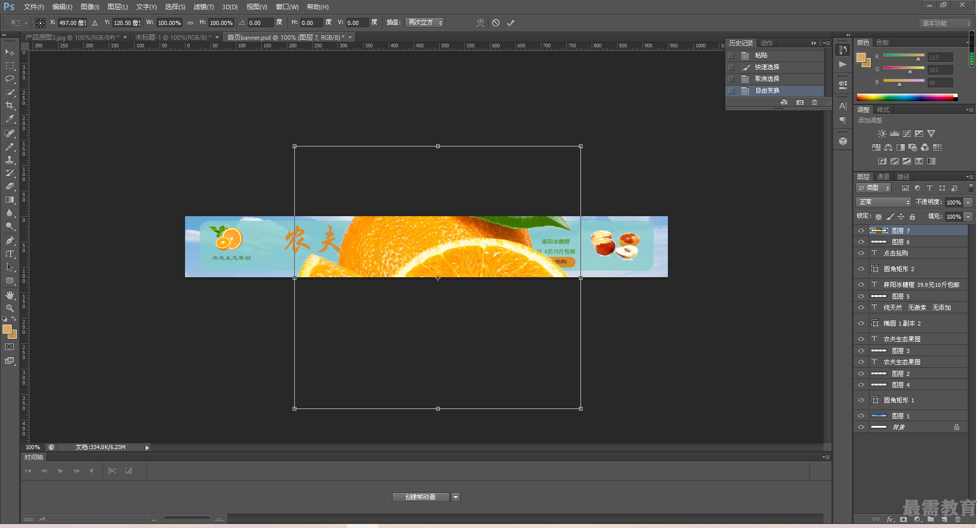
Task: Hide layer 图层 7
Action: tap(861, 230)
